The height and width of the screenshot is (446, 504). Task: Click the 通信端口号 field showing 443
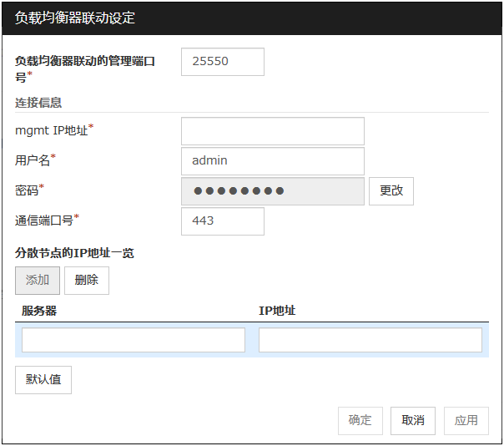tap(222, 221)
